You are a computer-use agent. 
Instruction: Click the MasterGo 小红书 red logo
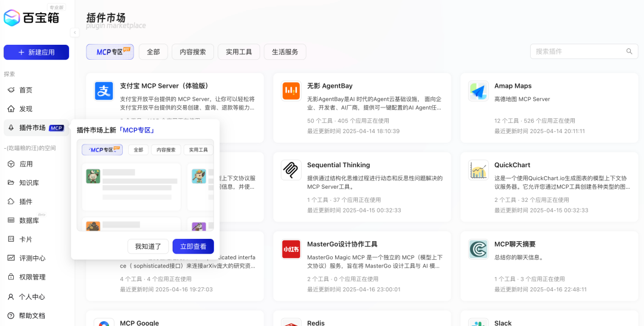291,249
